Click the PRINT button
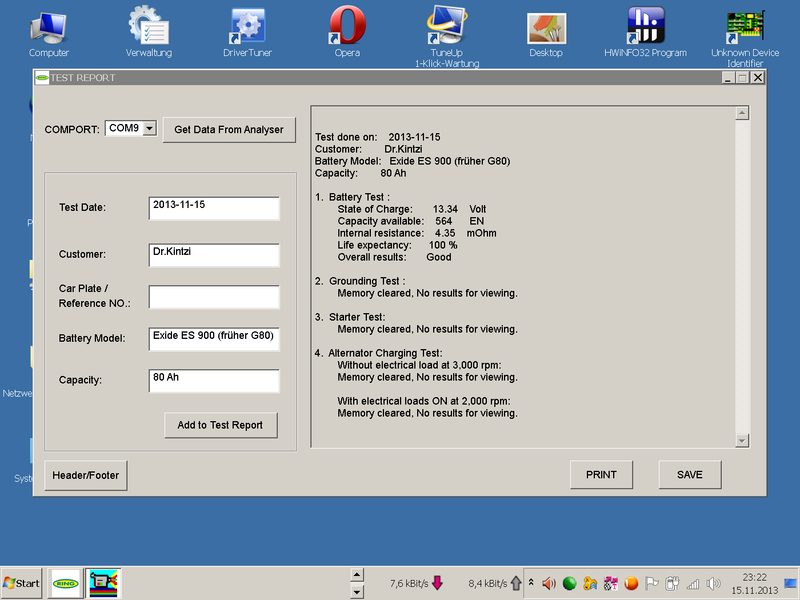800x600 pixels. [601, 475]
